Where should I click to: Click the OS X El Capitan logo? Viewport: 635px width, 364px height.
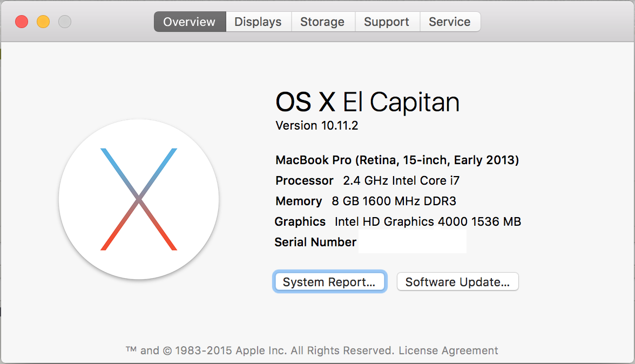[139, 199]
